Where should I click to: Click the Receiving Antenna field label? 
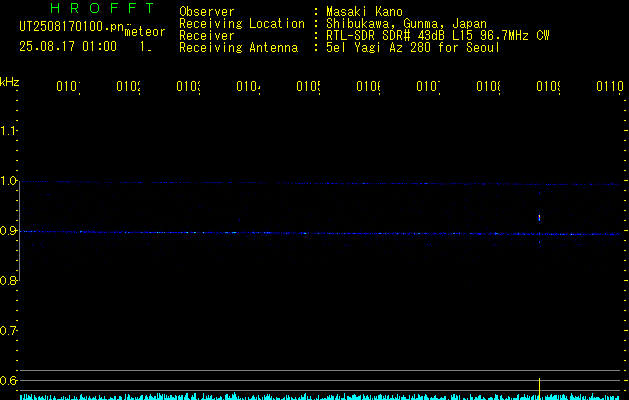238,47
